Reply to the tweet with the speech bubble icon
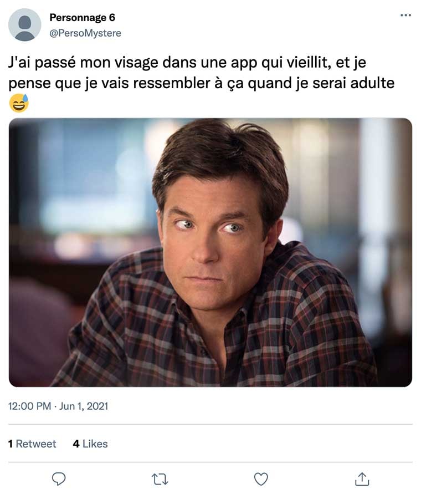421x504 pixels. 59,478
